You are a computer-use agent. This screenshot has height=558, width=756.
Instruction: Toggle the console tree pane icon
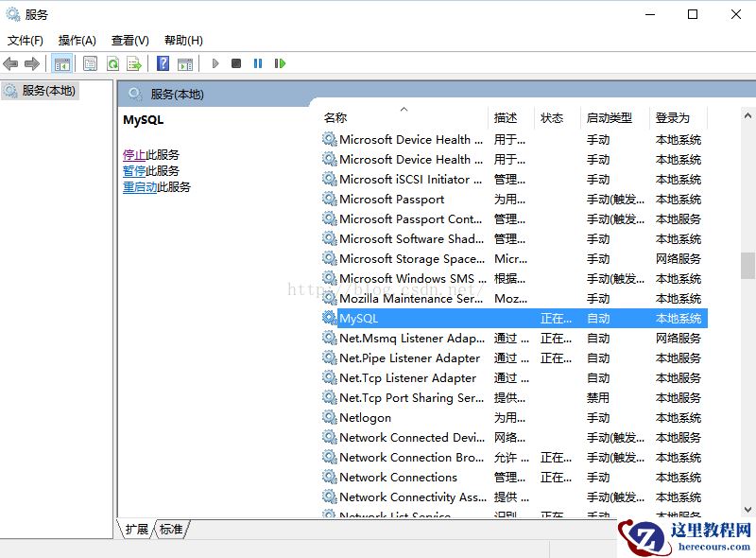62,63
